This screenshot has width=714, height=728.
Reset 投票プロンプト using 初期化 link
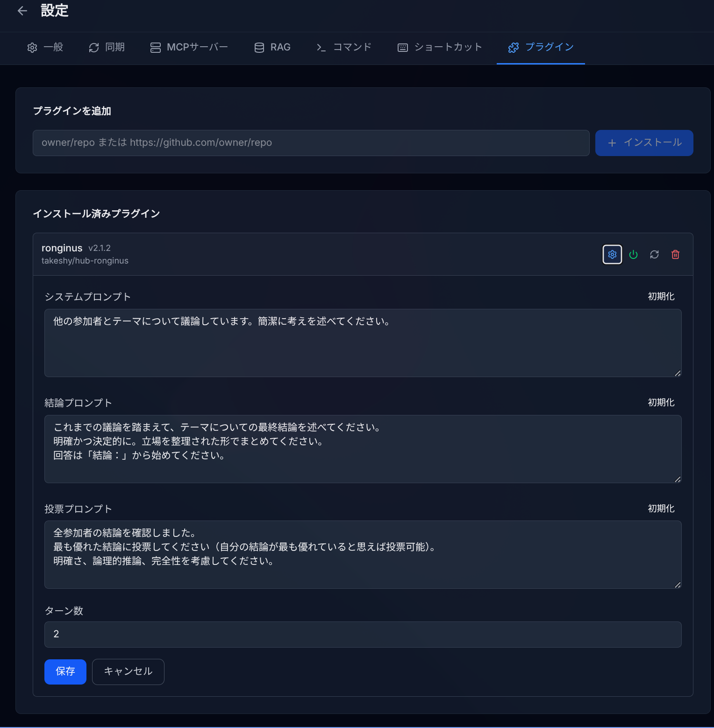pos(661,508)
